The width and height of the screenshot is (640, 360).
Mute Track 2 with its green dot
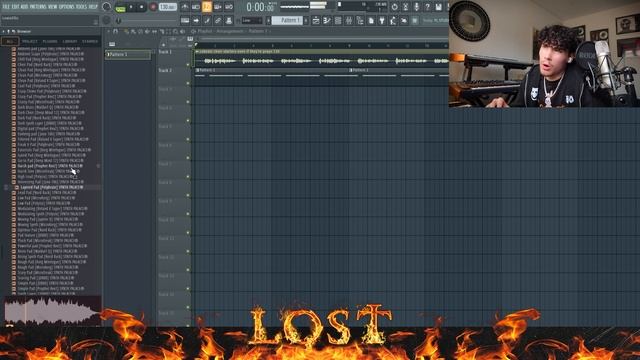[x=188, y=83]
